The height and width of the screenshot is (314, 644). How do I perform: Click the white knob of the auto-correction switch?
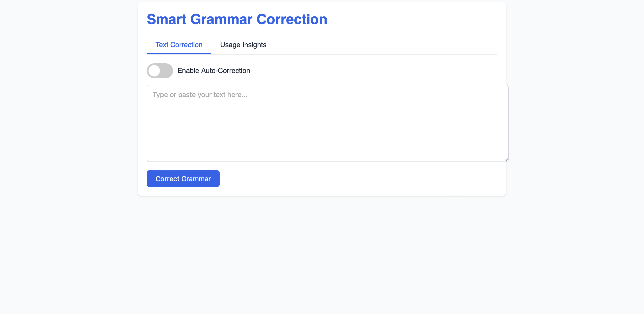click(154, 71)
